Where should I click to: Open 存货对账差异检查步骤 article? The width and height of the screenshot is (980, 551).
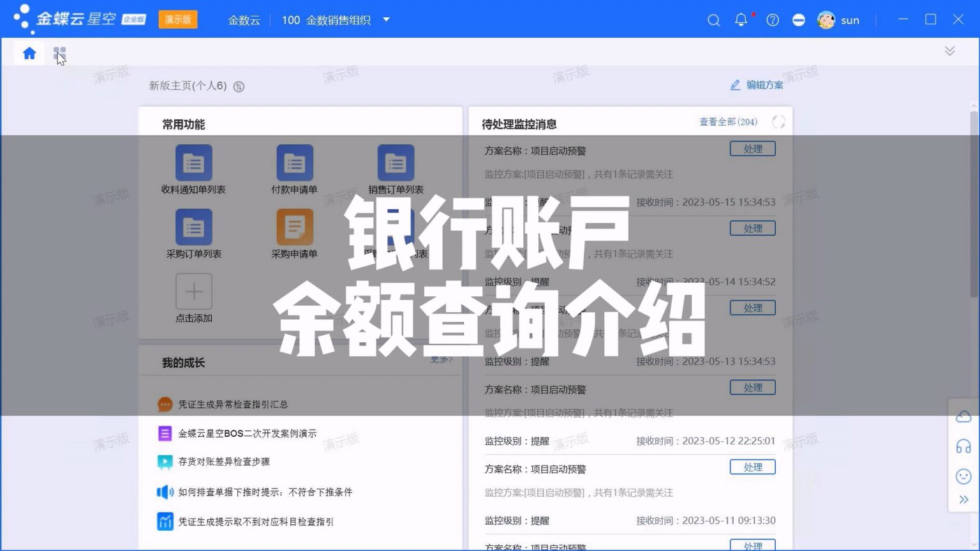tap(224, 462)
